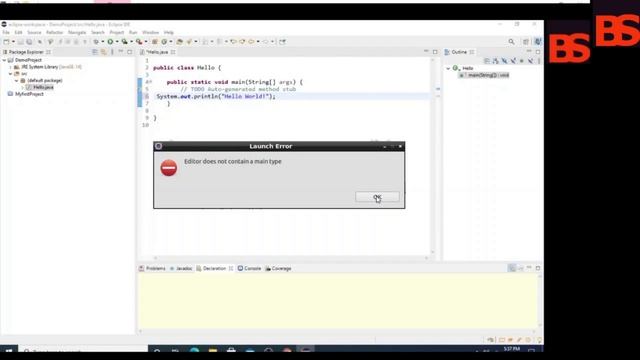The image size is (640, 360).
Task: Click Collapse All in Package Explorer
Action: tap(95, 52)
